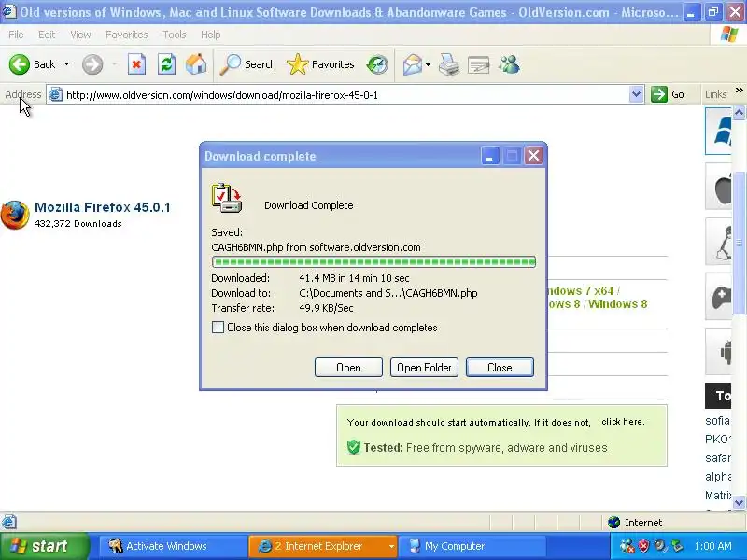Click the Stop loading icon
Screen dimensions: 747x560
136,64
